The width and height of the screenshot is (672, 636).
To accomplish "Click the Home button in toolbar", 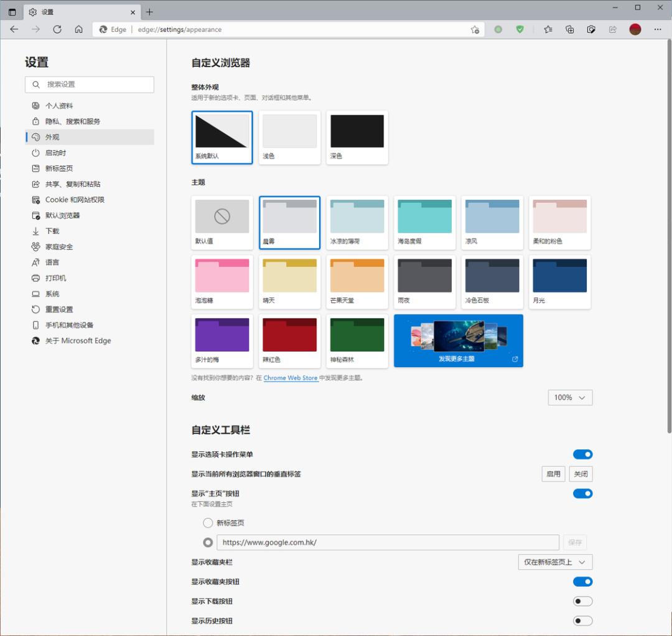I will pos(78,29).
